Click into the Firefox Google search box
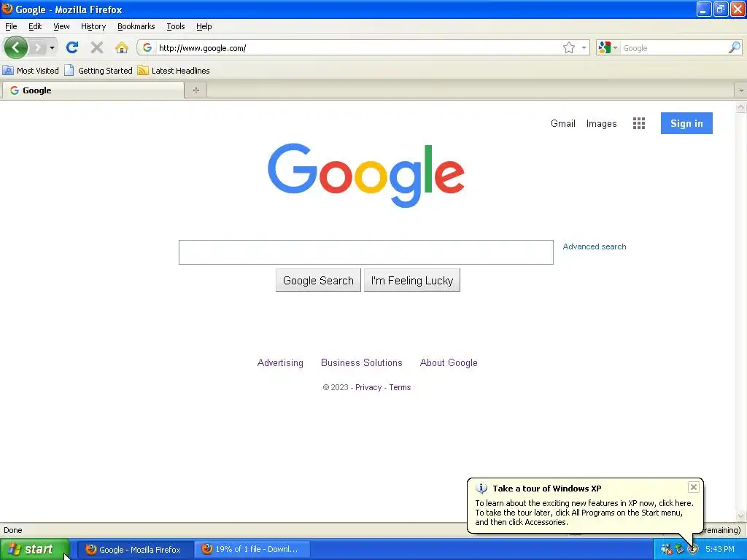This screenshot has height=560, width=747. click(673, 48)
